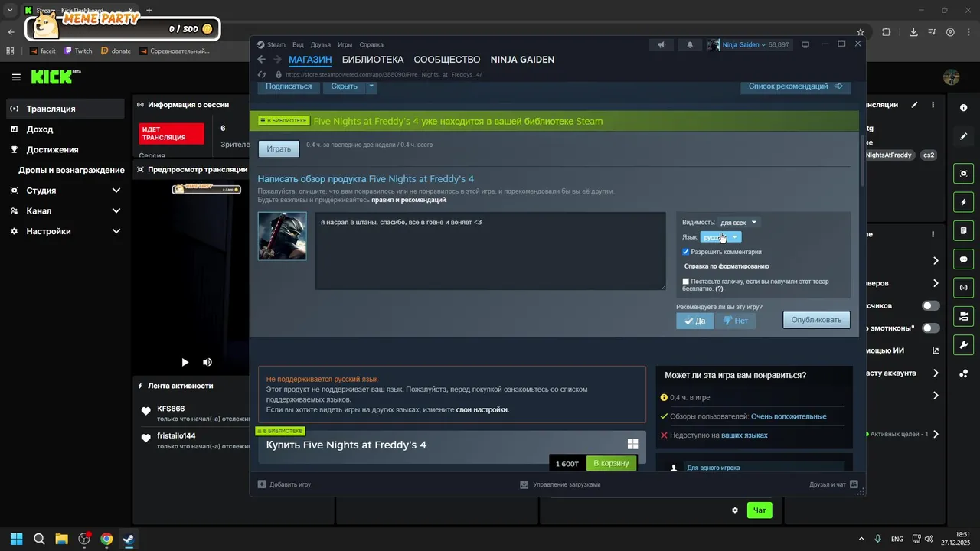Open review language dropdown
Image resolution: width=980 pixels, height=551 pixels.
point(720,237)
